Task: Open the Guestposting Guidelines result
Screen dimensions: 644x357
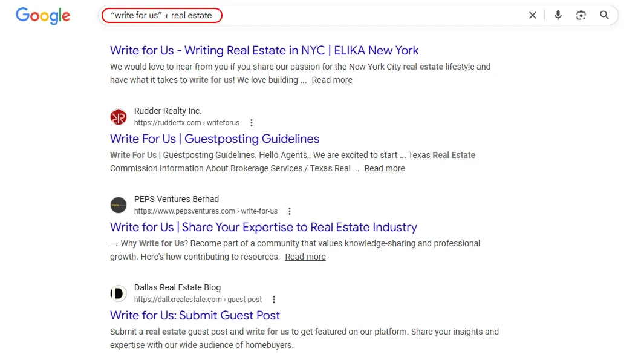Action: pyautogui.click(x=214, y=139)
